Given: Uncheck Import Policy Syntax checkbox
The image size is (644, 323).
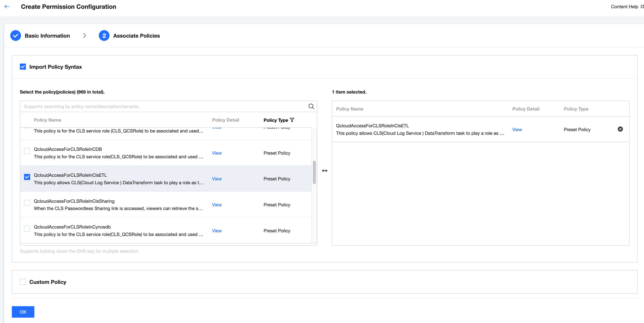Looking at the screenshot, I should click(x=23, y=67).
